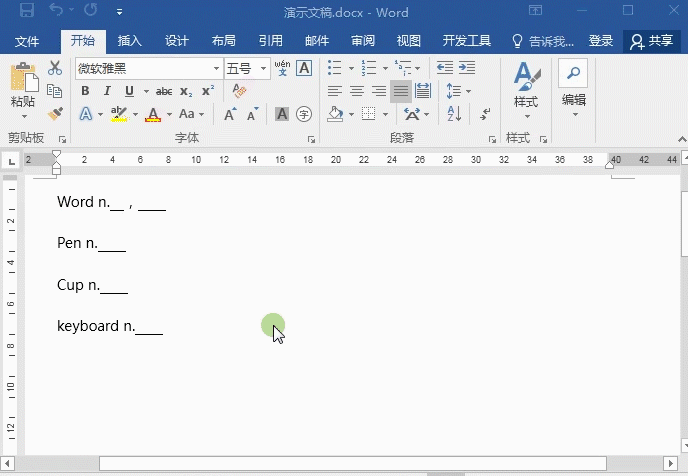Open the 布局 ribbon tab

(x=224, y=41)
